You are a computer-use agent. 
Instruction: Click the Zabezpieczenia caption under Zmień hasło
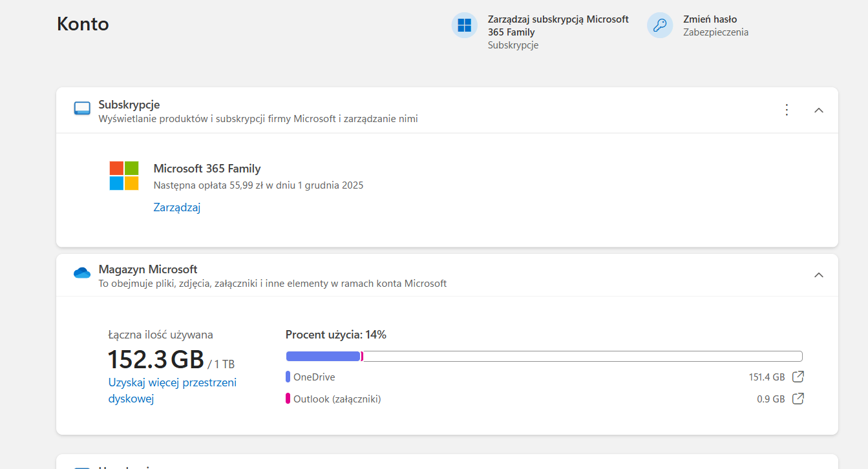716,32
